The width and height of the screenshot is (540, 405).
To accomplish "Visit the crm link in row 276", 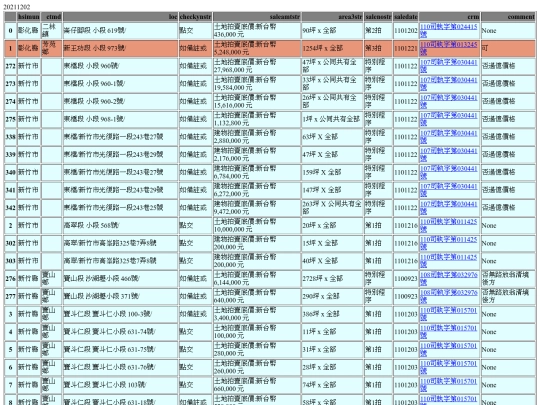I will click(449, 279).
